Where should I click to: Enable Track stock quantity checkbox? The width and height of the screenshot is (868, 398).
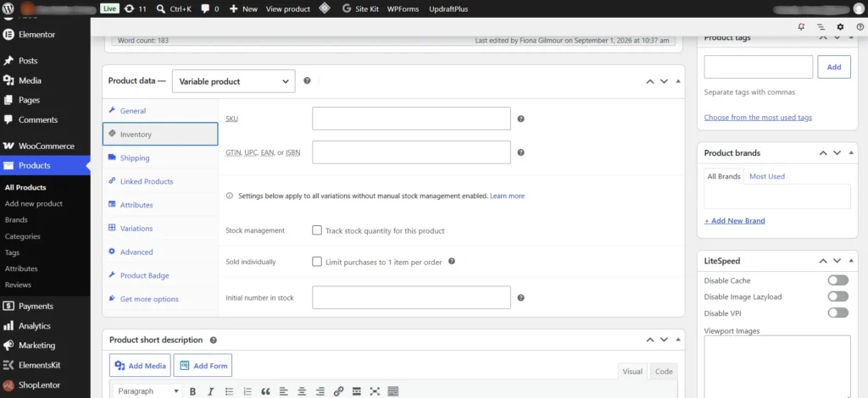(317, 230)
